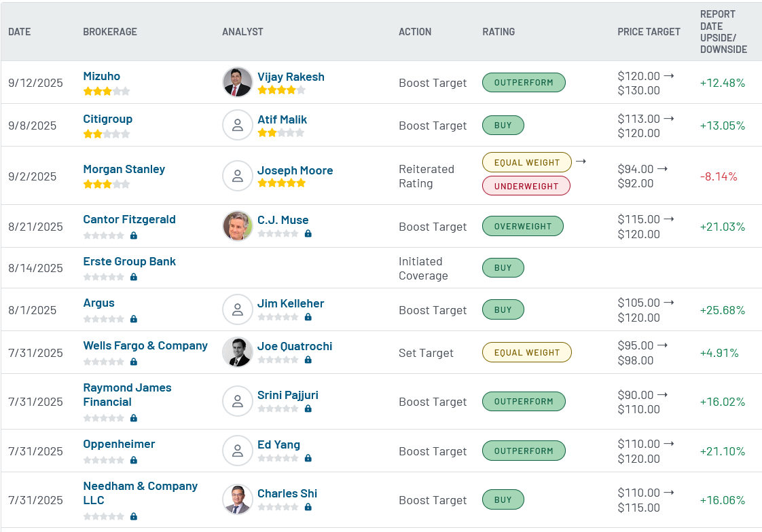This screenshot has height=532, width=762.
Task: Click Joseph Moore's placeholder avatar icon
Action: click(x=237, y=175)
